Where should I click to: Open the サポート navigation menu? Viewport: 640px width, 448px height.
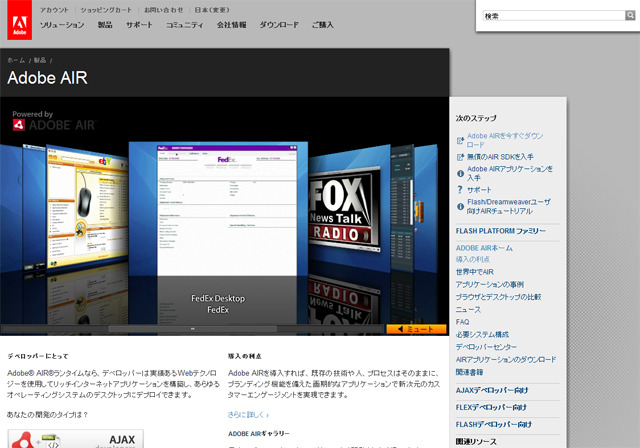139,25
